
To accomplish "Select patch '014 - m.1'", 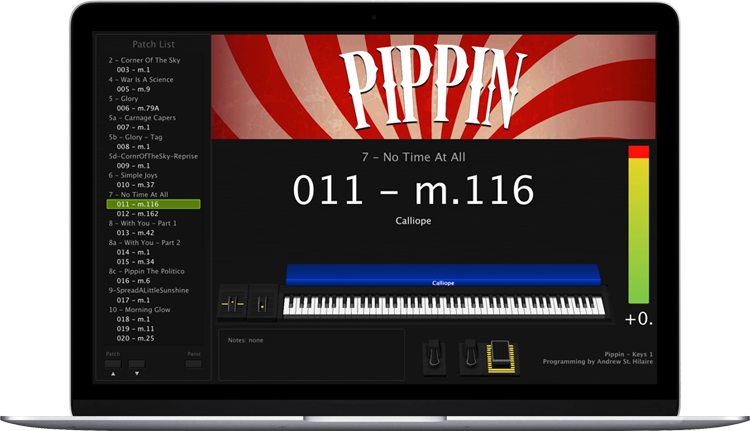I will pyautogui.click(x=133, y=252).
